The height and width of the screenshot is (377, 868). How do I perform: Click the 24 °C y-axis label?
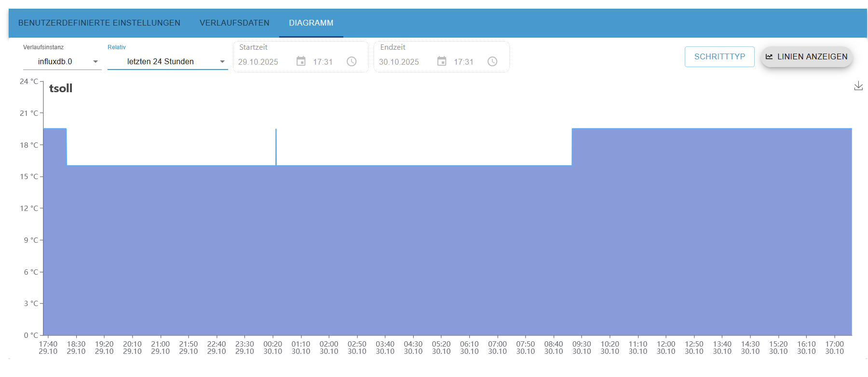(x=29, y=82)
